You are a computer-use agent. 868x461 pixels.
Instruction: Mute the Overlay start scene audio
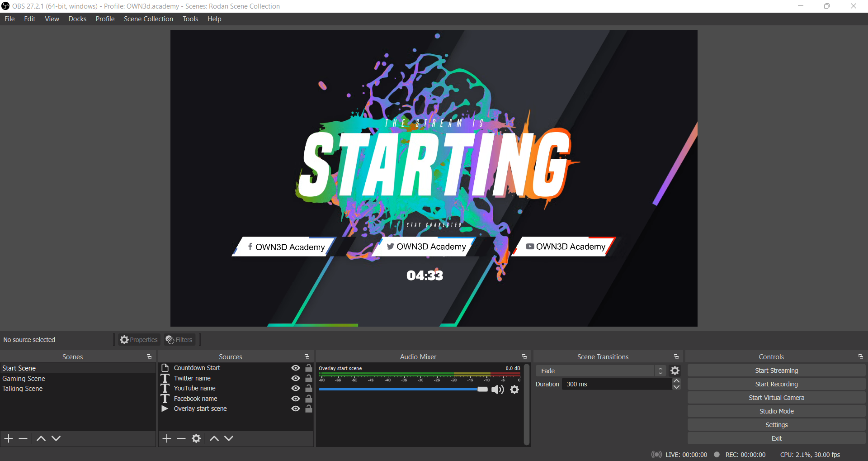(497, 390)
